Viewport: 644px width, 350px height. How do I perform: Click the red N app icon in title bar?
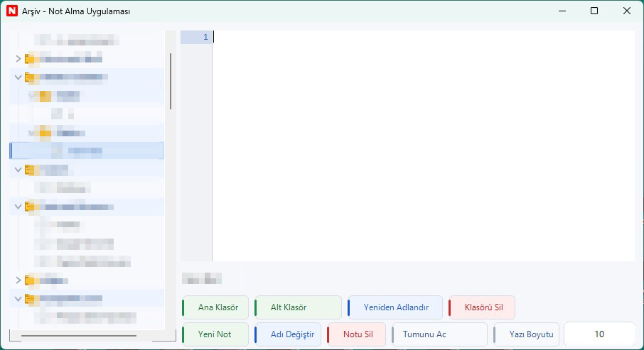[11, 11]
